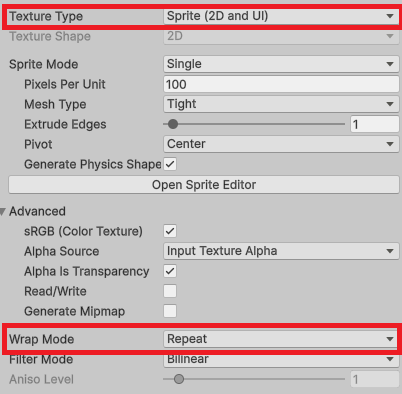Viewport: 402px width, 394px height.
Task: Open the Texture Type dropdown
Action: (281, 16)
